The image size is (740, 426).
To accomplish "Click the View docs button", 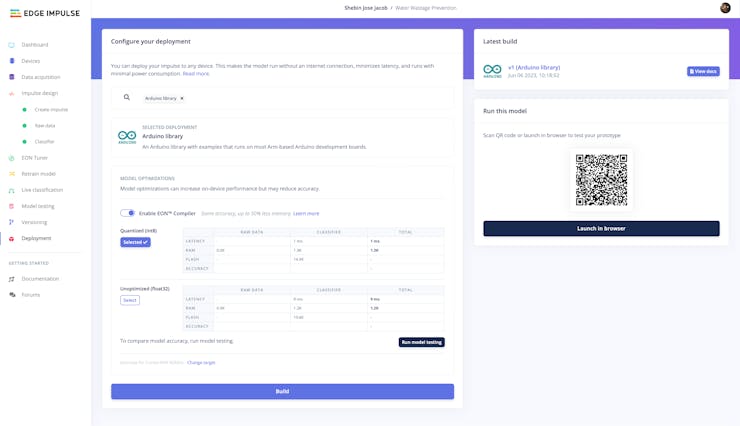I will (x=703, y=71).
